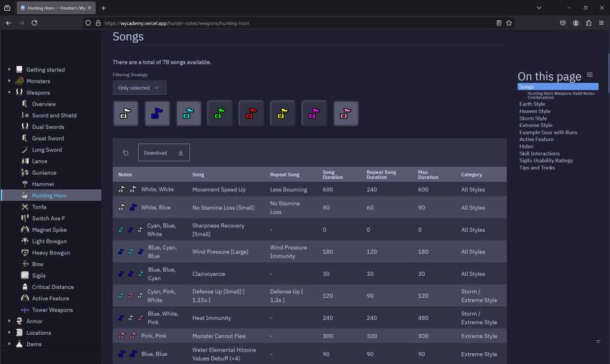Click the browser address bar
This screenshot has width=610, height=364.
click(298, 23)
